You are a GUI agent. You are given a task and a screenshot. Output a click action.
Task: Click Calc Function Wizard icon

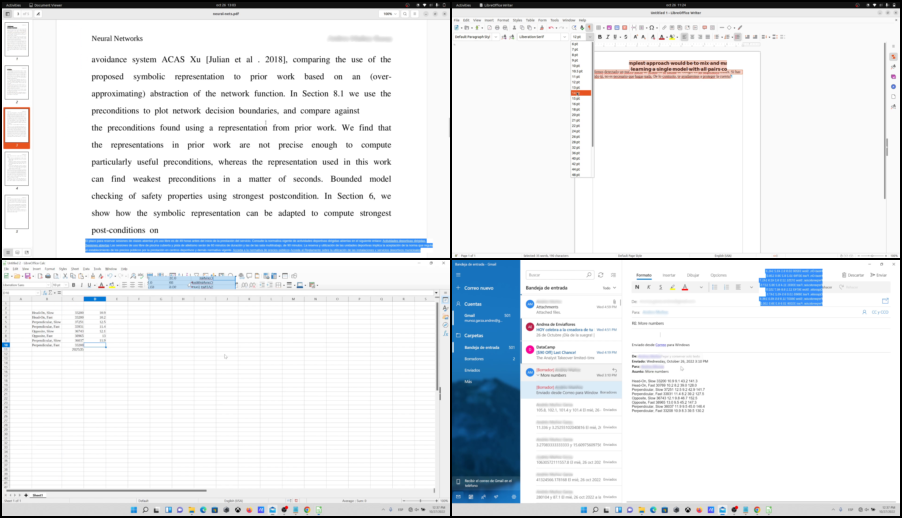coord(45,293)
